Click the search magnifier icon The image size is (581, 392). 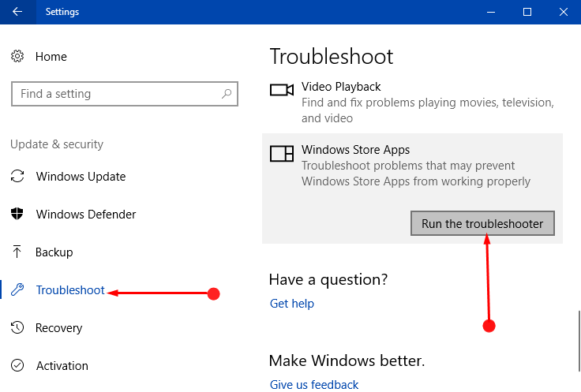click(x=227, y=94)
